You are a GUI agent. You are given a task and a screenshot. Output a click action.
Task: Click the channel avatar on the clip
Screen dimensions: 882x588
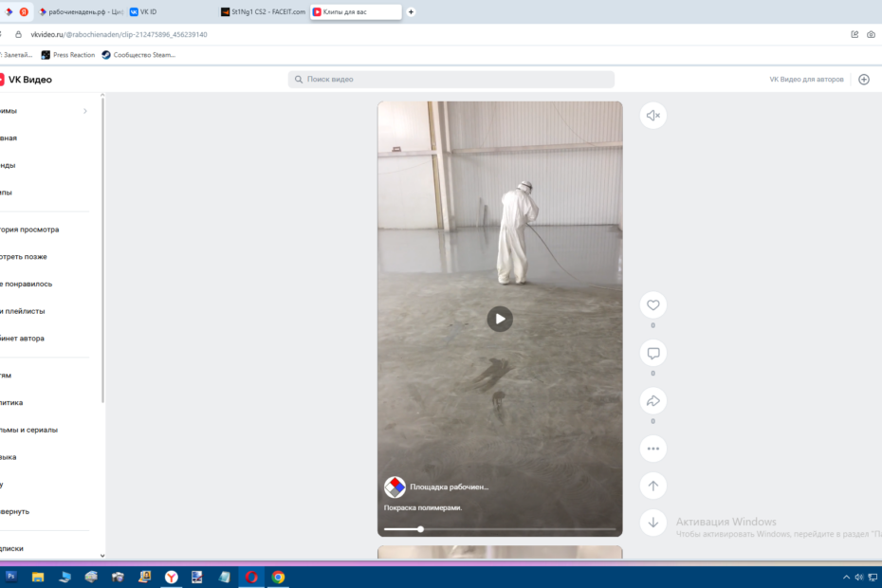[x=395, y=487]
